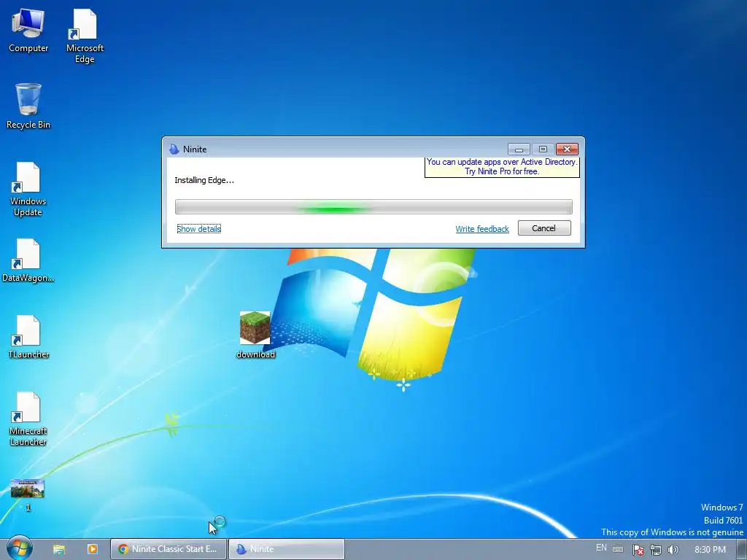The height and width of the screenshot is (560, 747).
Task: Select the DataWagon desktop shortcut
Action: (x=28, y=260)
